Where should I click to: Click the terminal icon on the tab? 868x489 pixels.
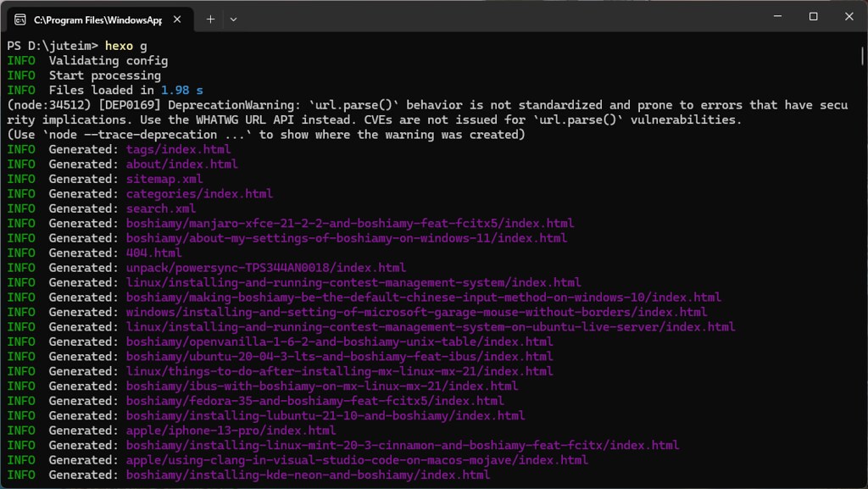pos(20,19)
